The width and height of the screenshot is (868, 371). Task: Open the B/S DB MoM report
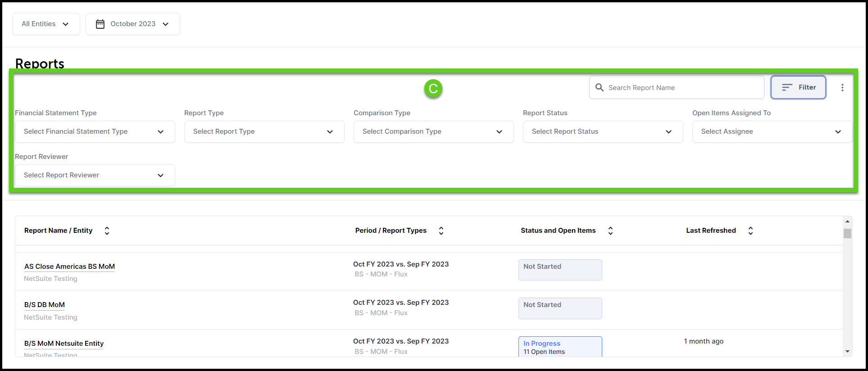click(45, 305)
